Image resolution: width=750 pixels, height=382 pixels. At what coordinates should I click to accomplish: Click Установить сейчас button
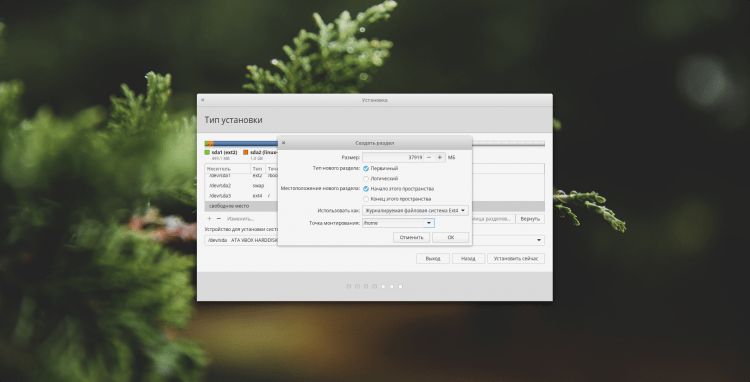pyautogui.click(x=516, y=258)
